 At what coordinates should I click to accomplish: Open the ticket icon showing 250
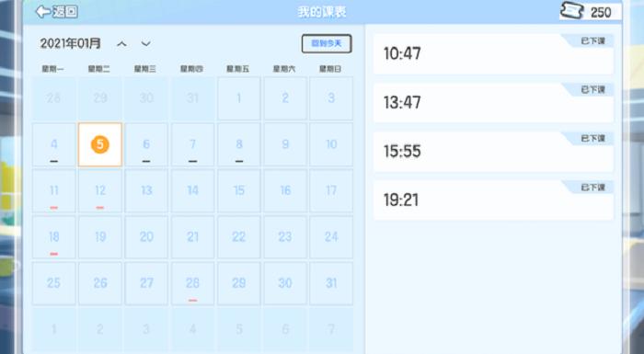pyautogui.click(x=572, y=11)
